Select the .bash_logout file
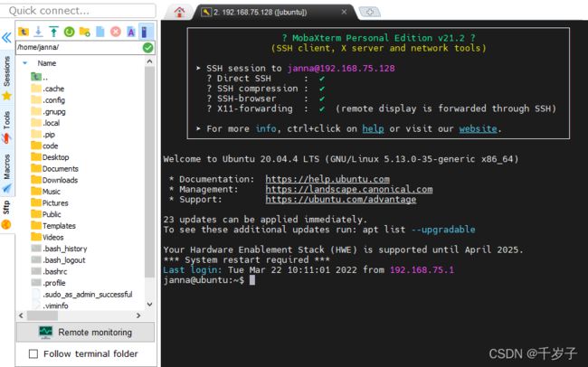Viewport: 588px width, 367px height. 59,260
